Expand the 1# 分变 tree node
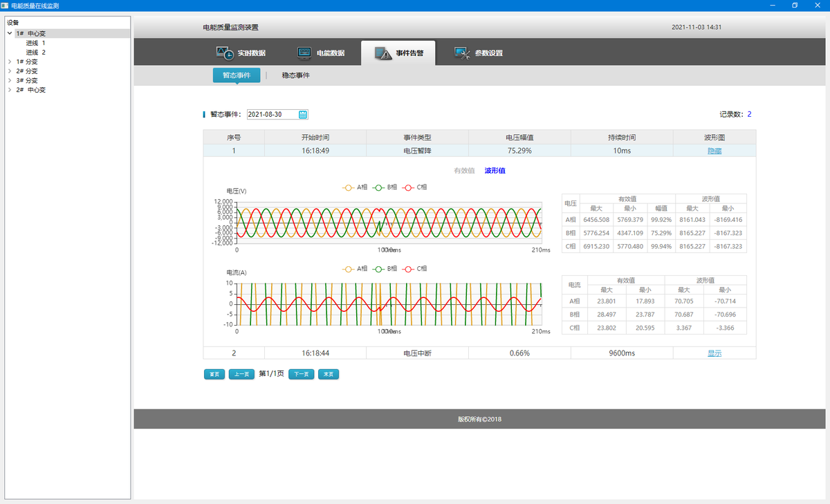The width and height of the screenshot is (830, 504). click(x=9, y=62)
